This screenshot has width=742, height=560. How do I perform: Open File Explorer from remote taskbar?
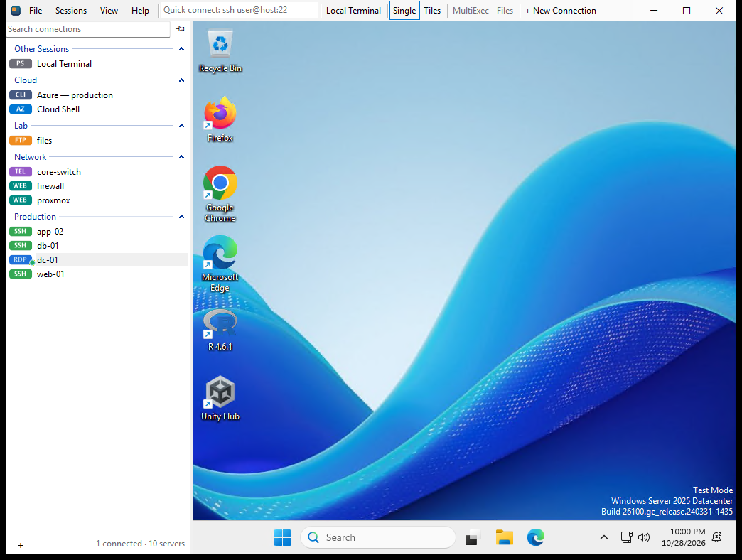point(505,537)
